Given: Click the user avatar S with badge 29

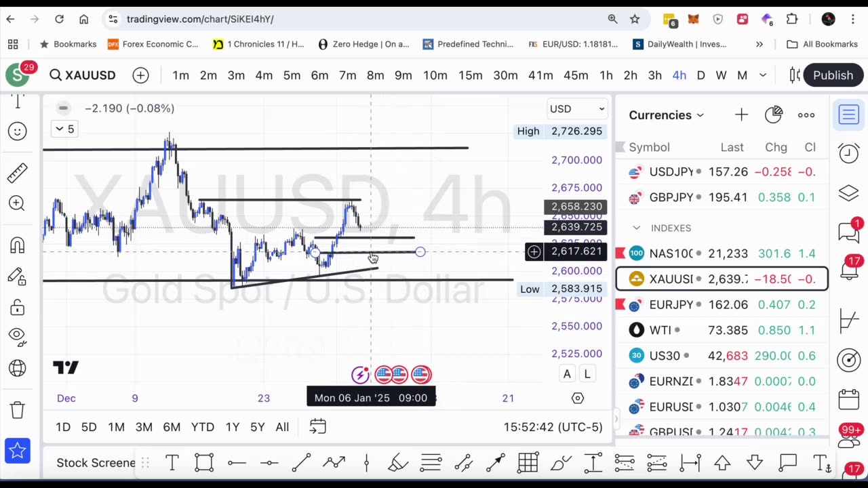Looking at the screenshot, I should tap(19, 74).
